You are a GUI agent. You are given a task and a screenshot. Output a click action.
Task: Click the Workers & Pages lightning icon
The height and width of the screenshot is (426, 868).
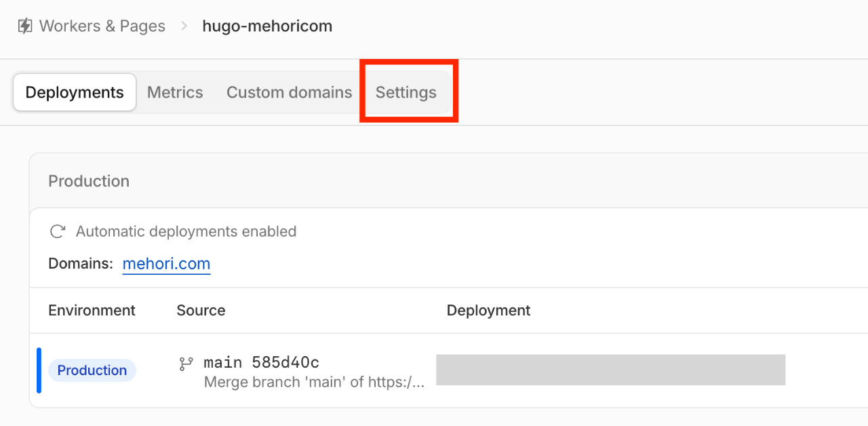[x=25, y=26]
